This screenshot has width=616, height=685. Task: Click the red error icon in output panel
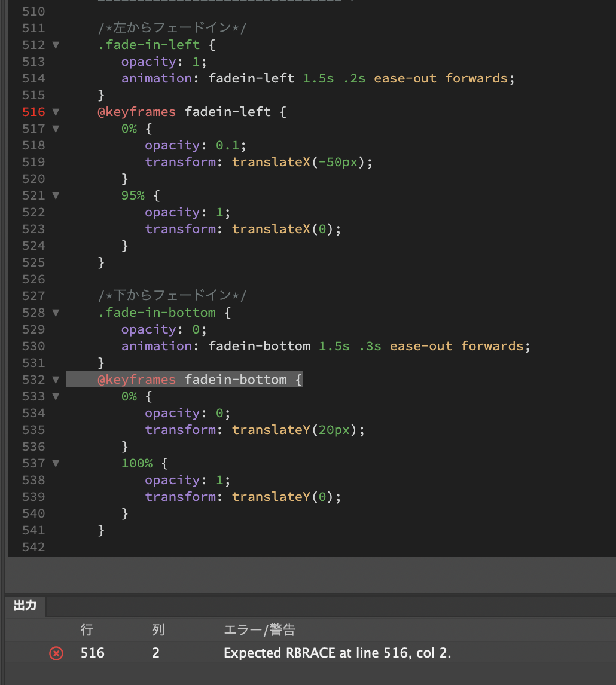pyautogui.click(x=56, y=653)
